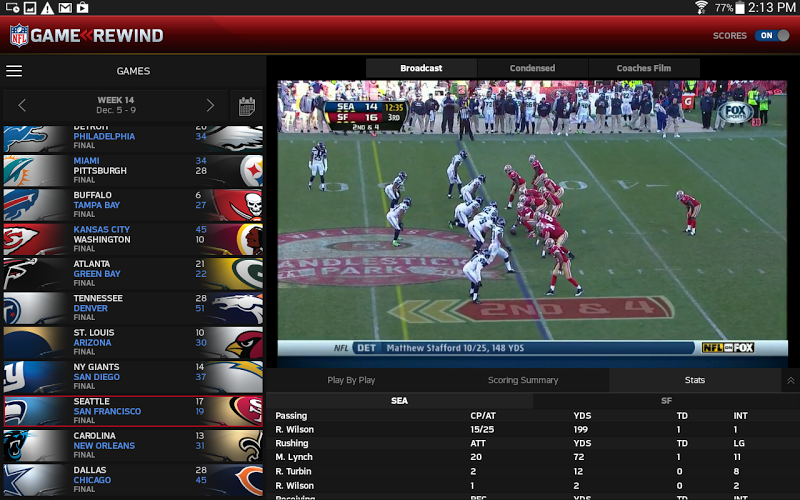Tap Carolina Panthers logo

(x=18, y=445)
